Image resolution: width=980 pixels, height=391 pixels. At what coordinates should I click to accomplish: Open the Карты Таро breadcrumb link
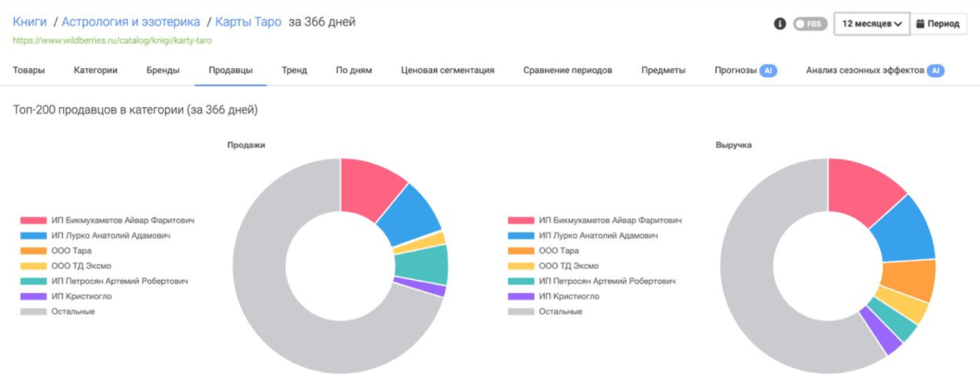click(248, 22)
